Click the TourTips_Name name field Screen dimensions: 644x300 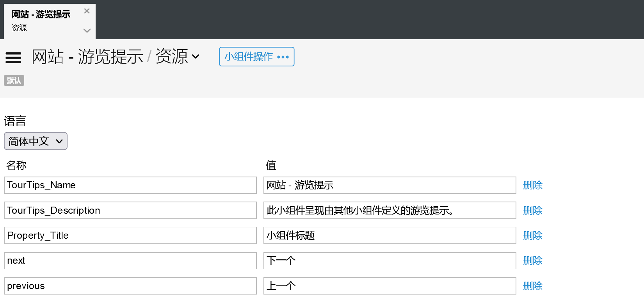click(x=130, y=185)
